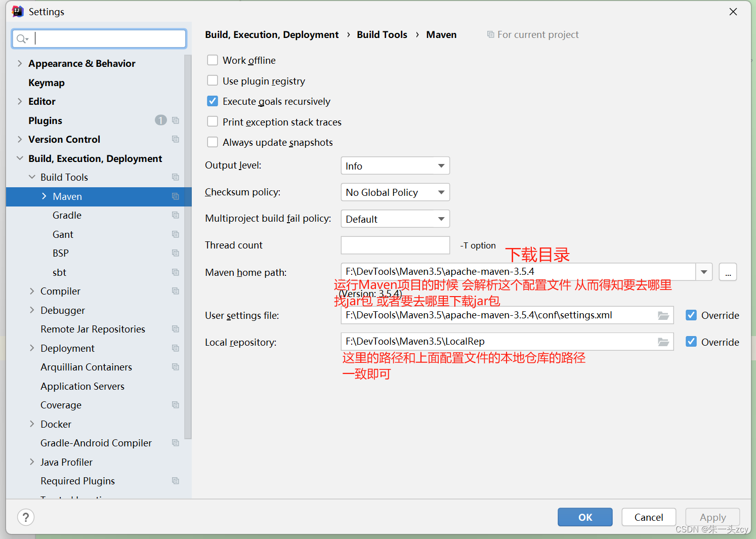Expand the Docker node
The height and width of the screenshot is (539, 756).
coord(32,424)
